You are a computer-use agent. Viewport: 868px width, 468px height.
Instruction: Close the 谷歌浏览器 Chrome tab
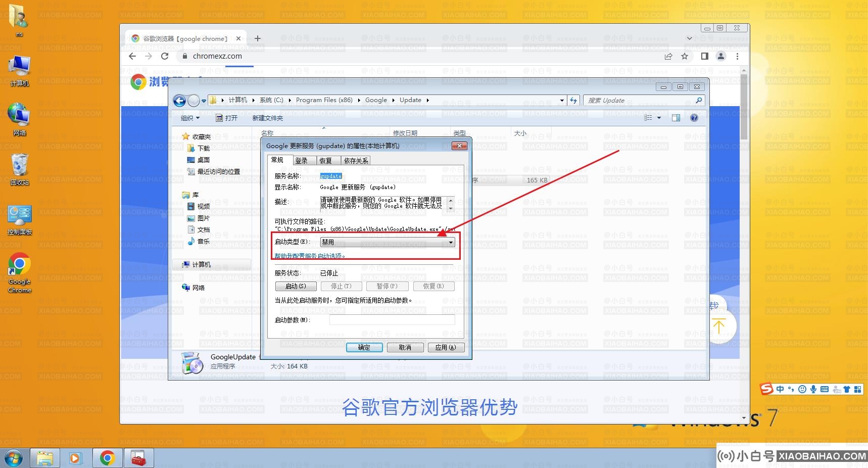tap(238, 38)
